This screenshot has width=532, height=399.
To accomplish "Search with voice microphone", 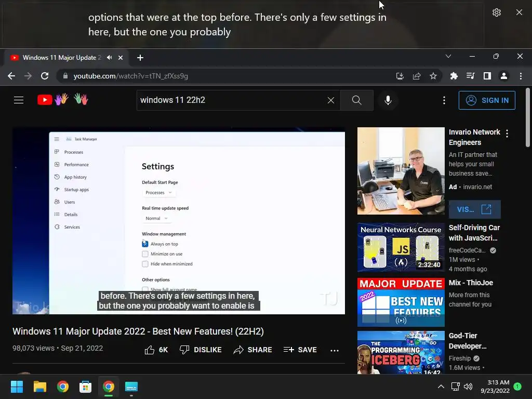I will (x=388, y=100).
